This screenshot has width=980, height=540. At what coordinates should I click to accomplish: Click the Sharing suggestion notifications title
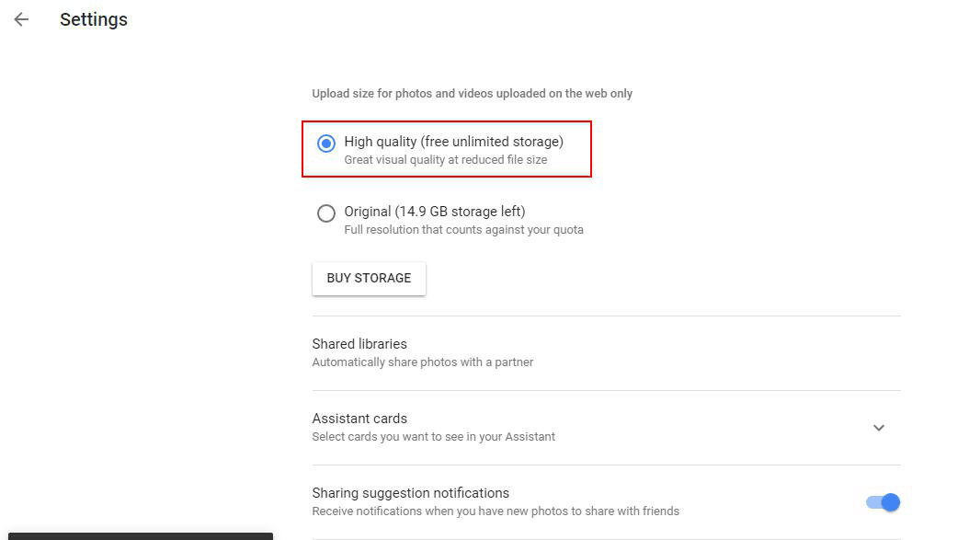[410, 493]
